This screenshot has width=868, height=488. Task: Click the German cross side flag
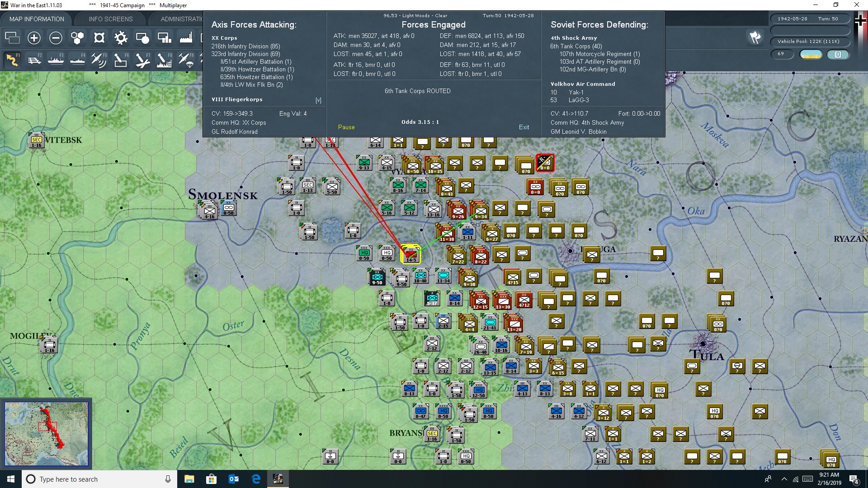click(x=860, y=21)
